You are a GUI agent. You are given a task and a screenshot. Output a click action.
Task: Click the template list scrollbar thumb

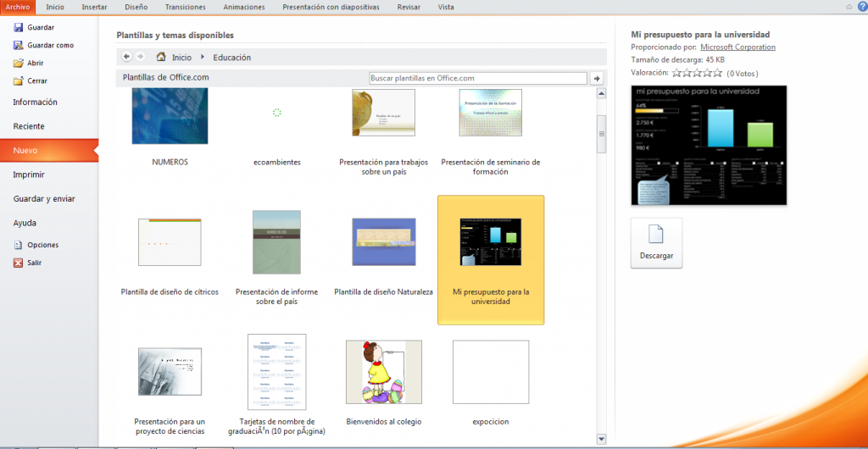[602, 134]
